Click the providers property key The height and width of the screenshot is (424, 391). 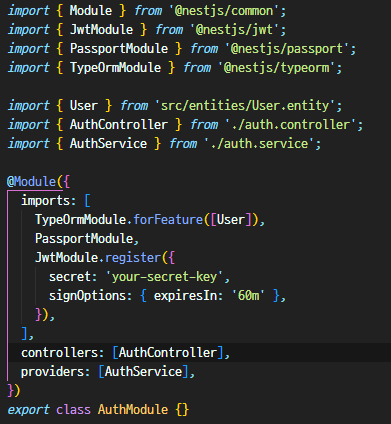(52, 372)
